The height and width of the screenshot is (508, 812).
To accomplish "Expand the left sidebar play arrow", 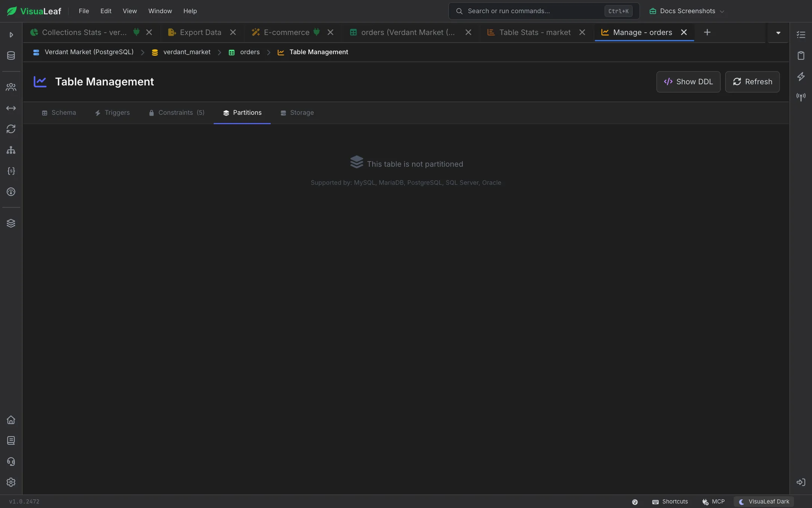I will tap(11, 35).
